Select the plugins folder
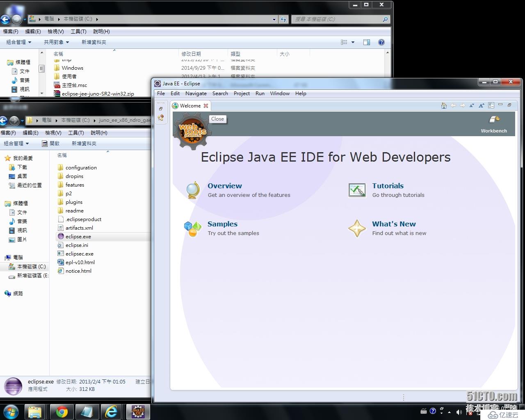 click(x=74, y=202)
